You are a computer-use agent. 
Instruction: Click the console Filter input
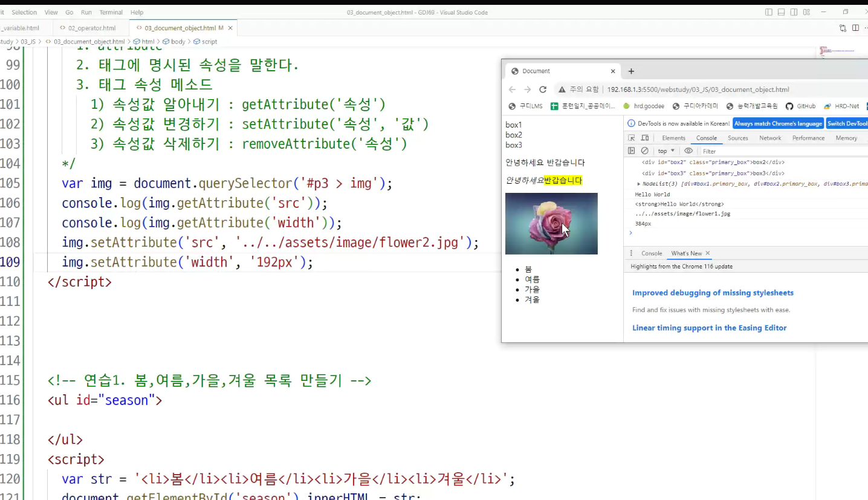tap(783, 151)
